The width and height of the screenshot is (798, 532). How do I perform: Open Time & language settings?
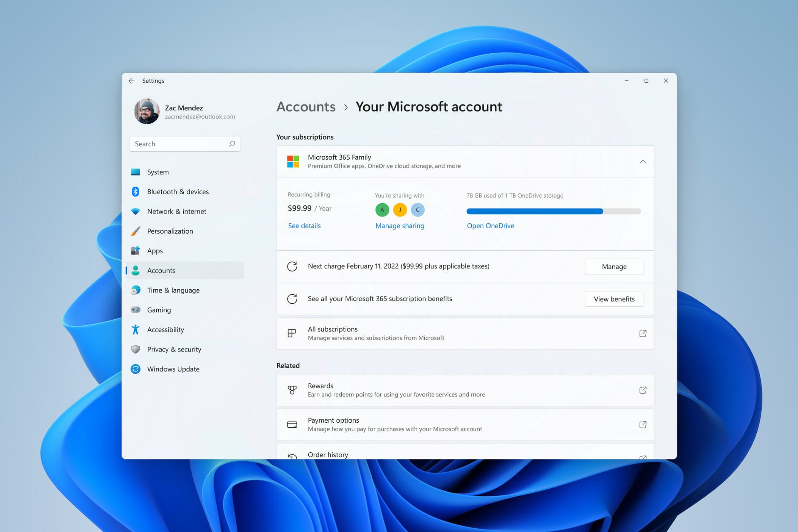point(173,290)
